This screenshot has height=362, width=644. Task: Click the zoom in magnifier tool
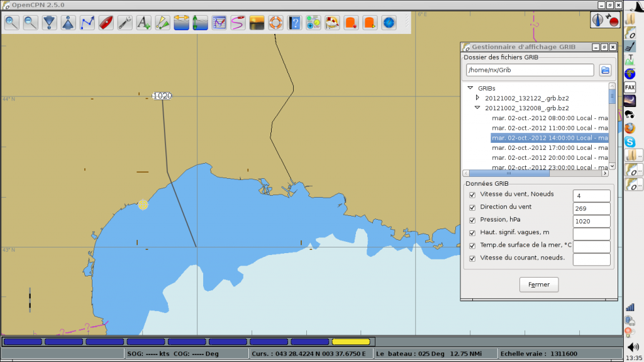pyautogui.click(x=12, y=23)
